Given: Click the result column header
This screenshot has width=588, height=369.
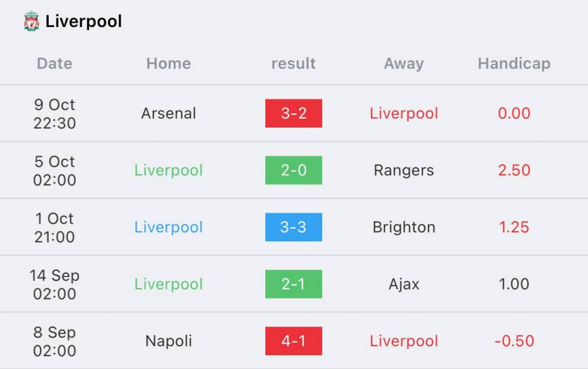Looking at the screenshot, I should [x=293, y=63].
